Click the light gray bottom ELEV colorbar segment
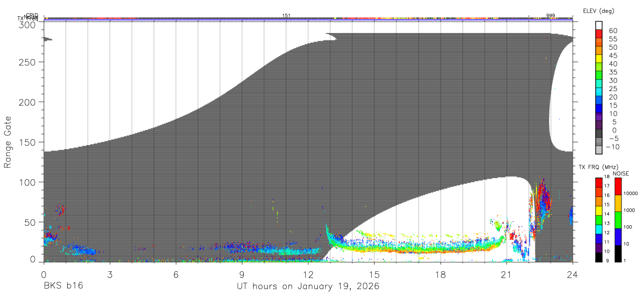 tap(599, 149)
